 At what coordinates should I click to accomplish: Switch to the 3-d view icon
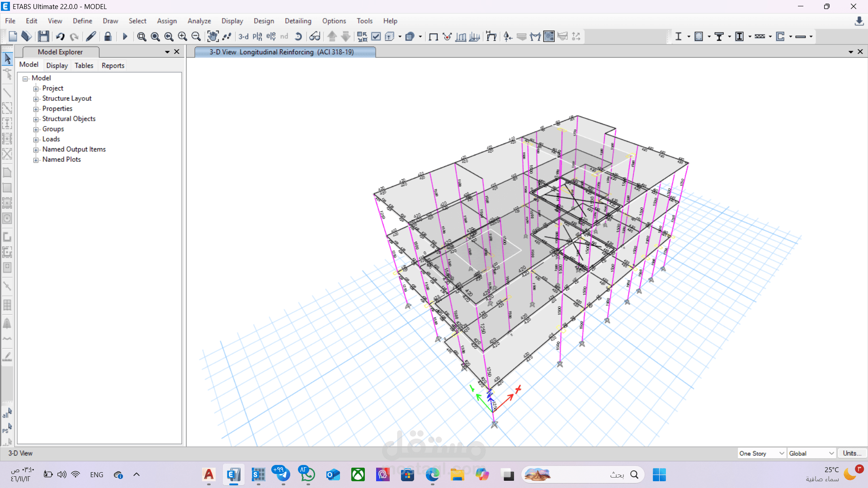click(x=244, y=37)
